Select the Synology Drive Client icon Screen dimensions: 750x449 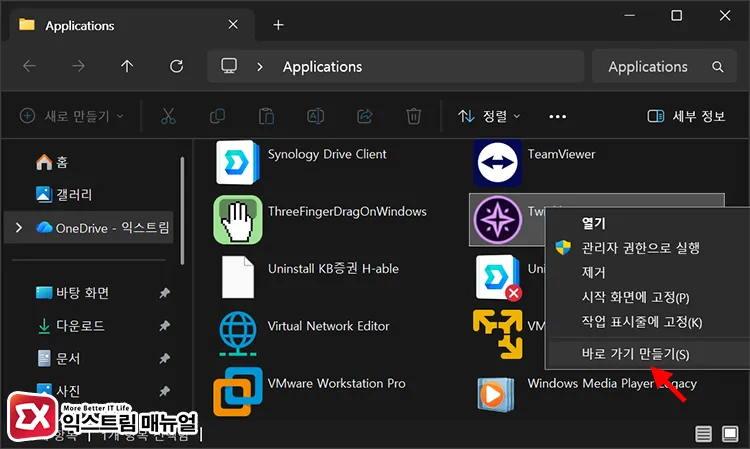click(x=237, y=163)
